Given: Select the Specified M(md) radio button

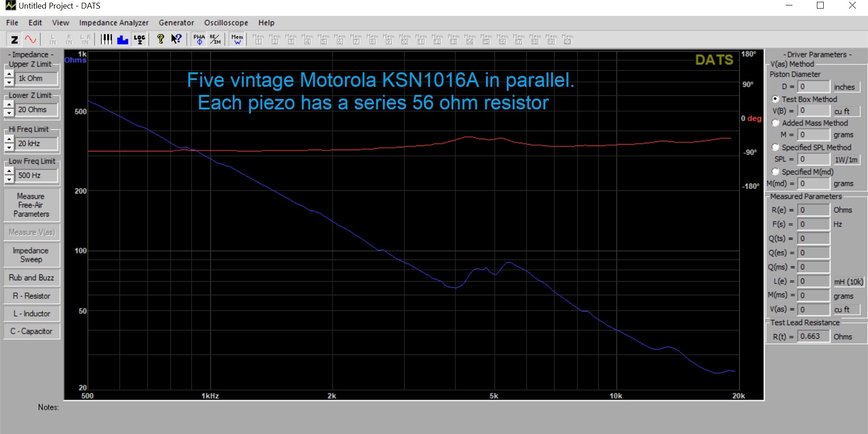Looking at the screenshot, I should [x=775, y=172].
